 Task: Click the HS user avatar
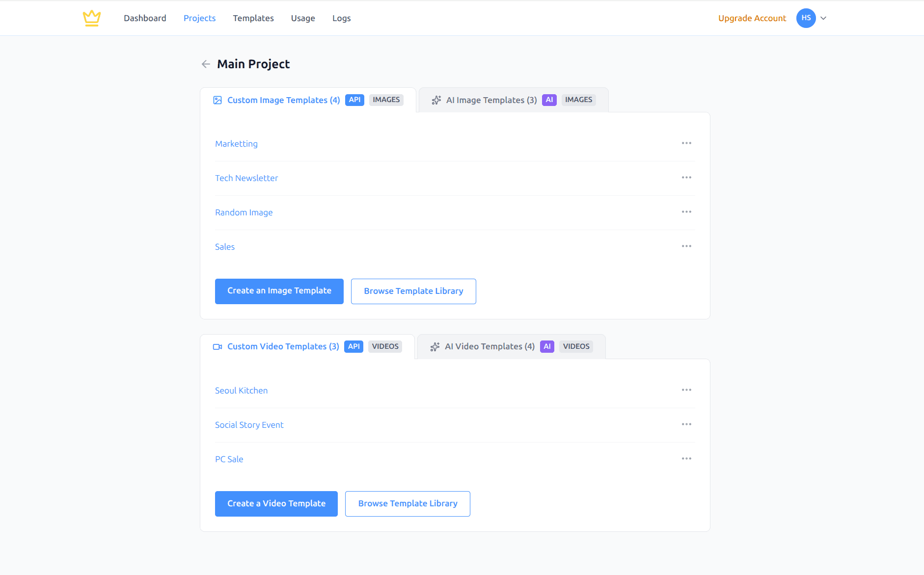click(806, 18)
